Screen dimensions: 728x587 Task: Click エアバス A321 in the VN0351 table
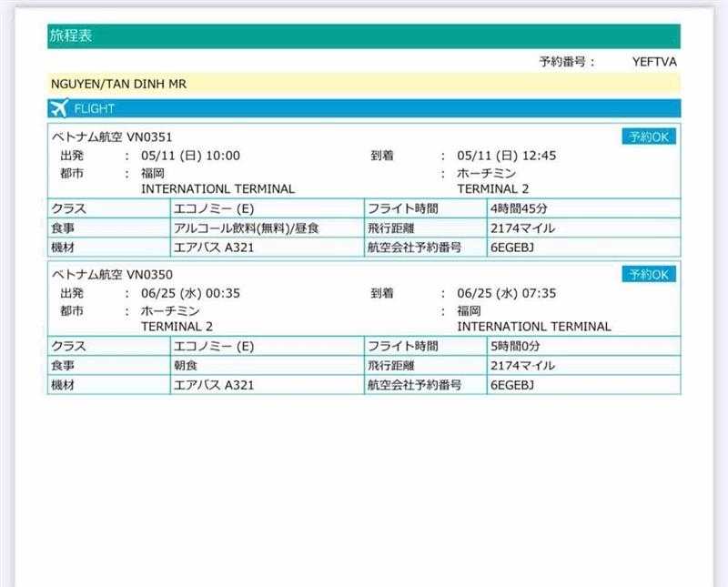click(x=214, y=248)
